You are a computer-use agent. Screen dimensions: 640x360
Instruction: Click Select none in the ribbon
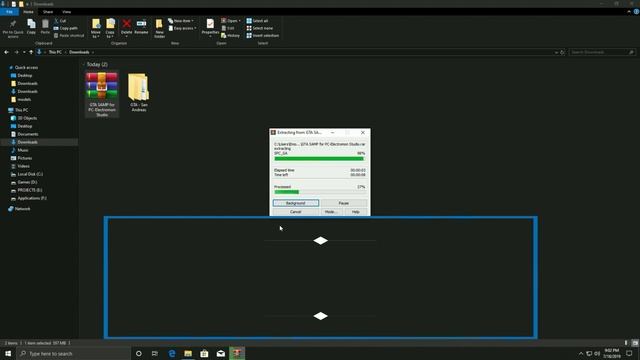[260, 28]
